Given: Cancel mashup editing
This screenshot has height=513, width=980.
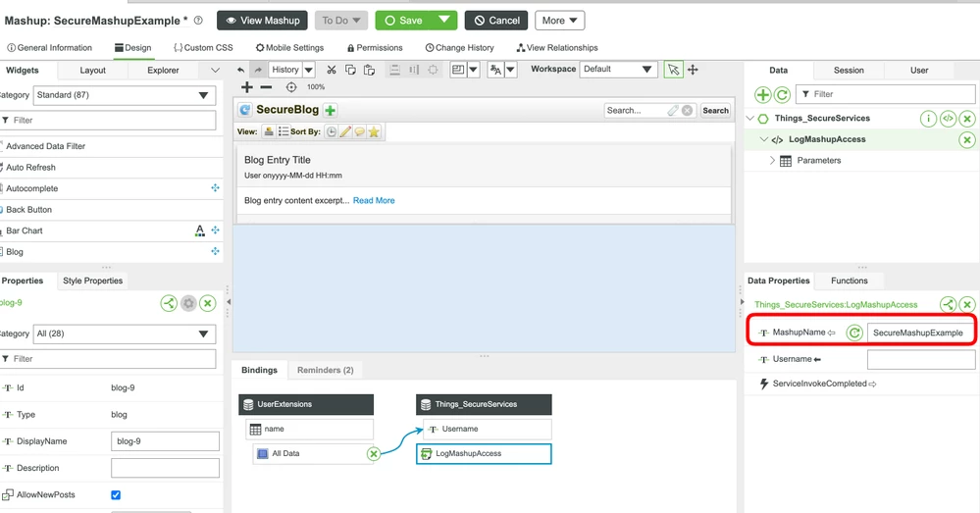Looking at the screenshot, I should [x=496, y=21].
